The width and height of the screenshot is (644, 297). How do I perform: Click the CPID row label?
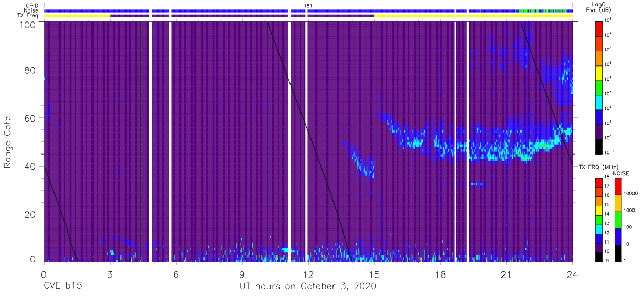click(31, 5)
